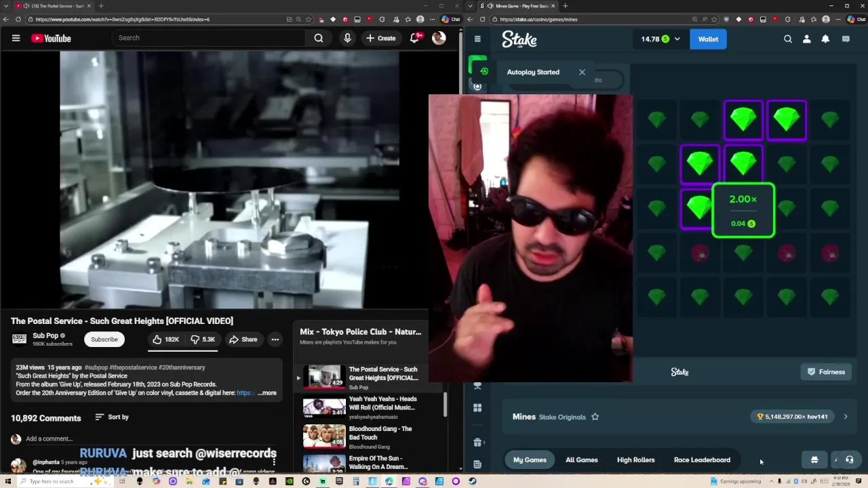Click the Stake sidebar news document icon
The width and height of the screenshot is (868, 488).
point(477,464)
